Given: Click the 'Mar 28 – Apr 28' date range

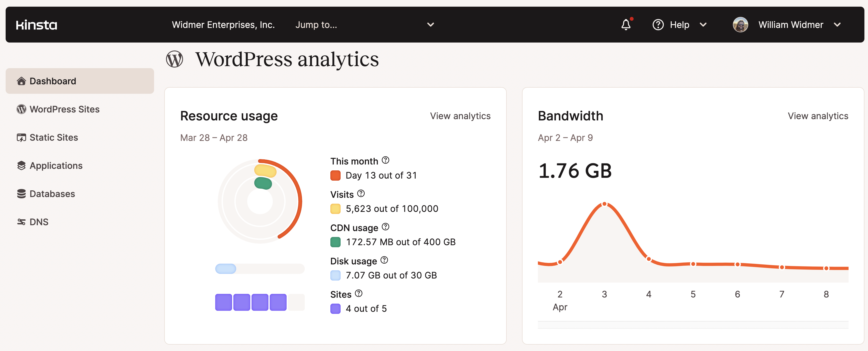Looking at the screenshot, I should 214,138.
